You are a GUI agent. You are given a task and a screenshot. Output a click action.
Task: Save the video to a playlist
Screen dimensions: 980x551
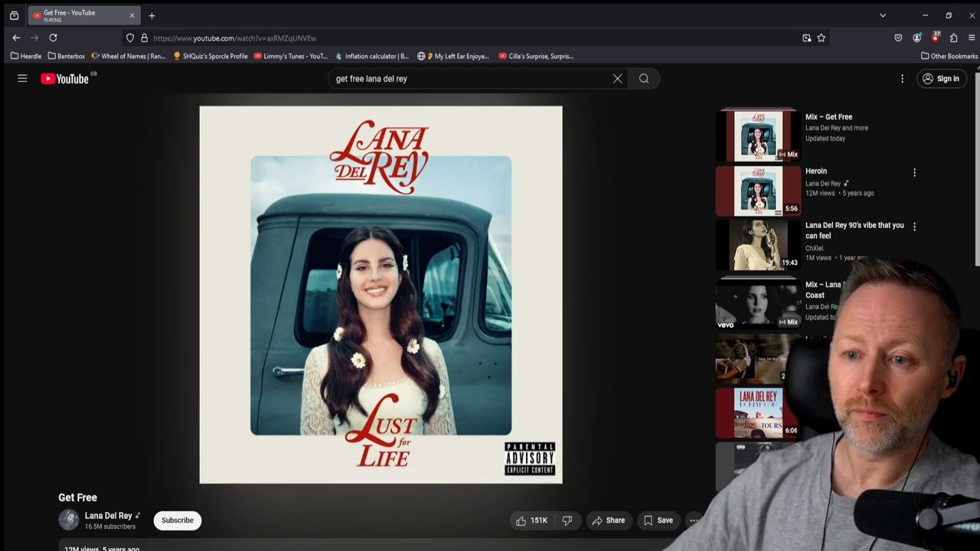[658, 520]
